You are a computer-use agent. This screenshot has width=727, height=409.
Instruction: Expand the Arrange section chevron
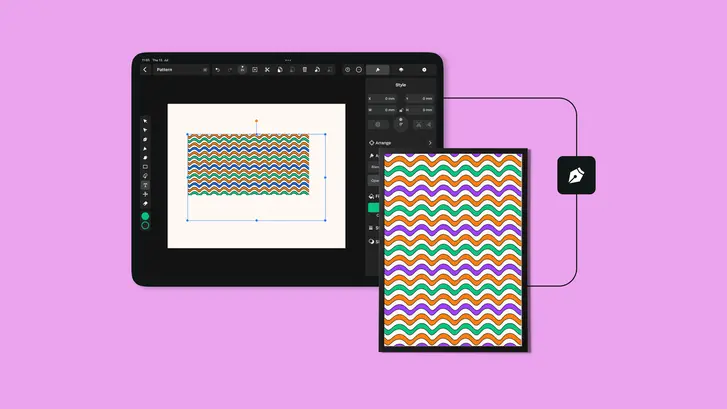tap(430, 143)
